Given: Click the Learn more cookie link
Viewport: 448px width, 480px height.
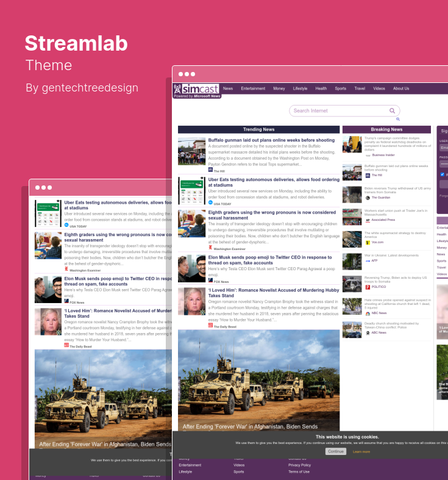Looking at the screenshot, I should tap(361, 451).
